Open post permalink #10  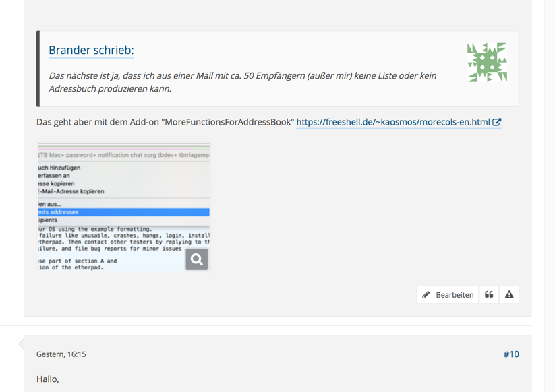pyautogui.click(x=511, y=354)
